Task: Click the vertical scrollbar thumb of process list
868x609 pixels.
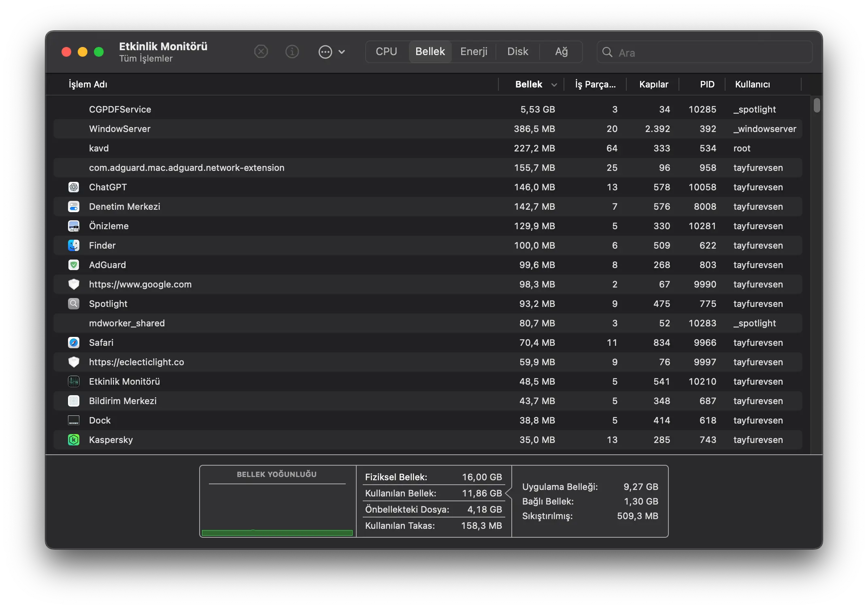Action: point(817,105)
